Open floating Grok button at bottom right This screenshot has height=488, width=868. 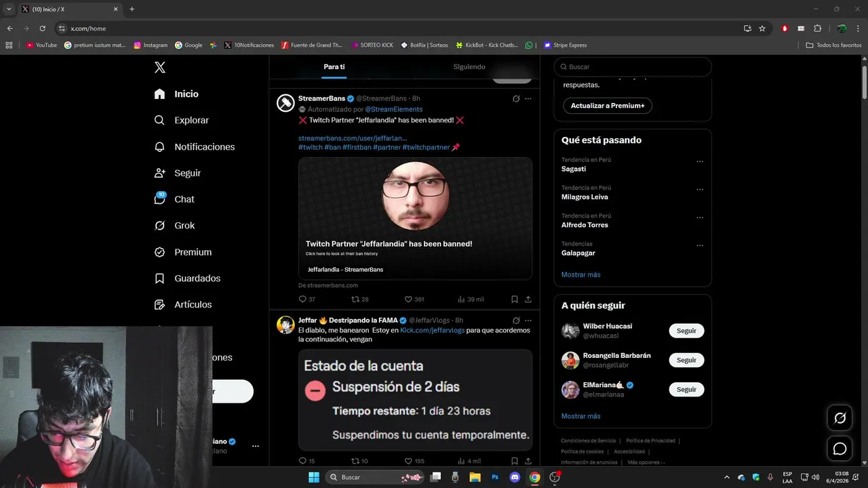(840, 418)
